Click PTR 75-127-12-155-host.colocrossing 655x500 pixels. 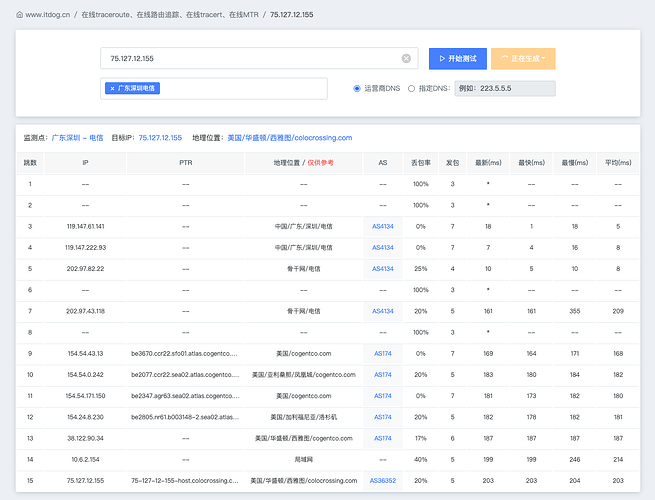(185, 481)
